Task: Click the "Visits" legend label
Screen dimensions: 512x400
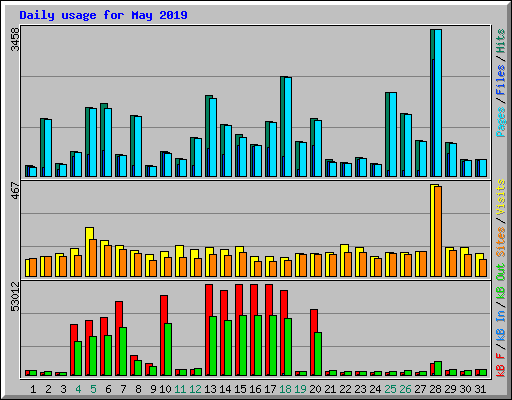Action: pos(500,197)
